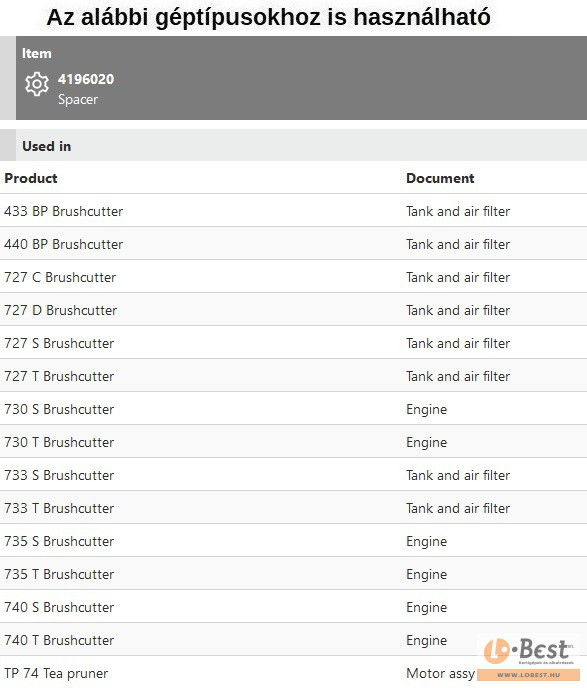Viewport: 587px width, 688px height.
Task: Click item number 4196020
Action: point(86,79)
